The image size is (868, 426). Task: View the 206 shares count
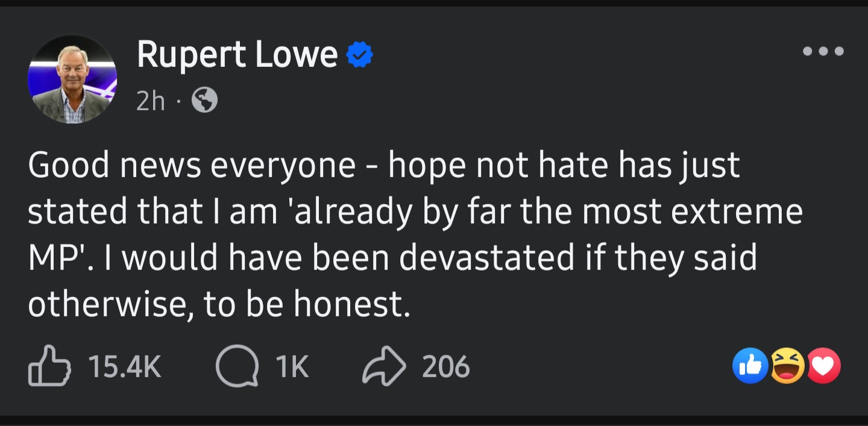[x=445, y=366]
